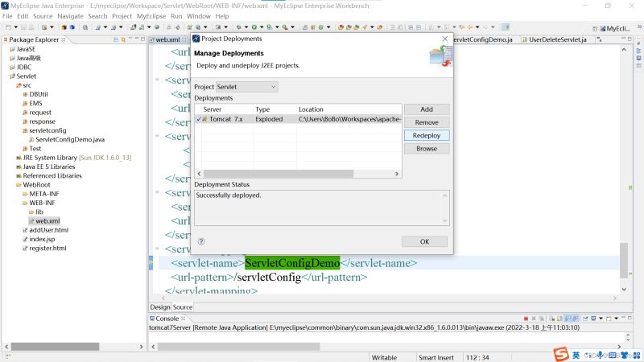Click the Sogou input method S icon
The height and width of the screenshot is (362, 644).
click(561, 354)
